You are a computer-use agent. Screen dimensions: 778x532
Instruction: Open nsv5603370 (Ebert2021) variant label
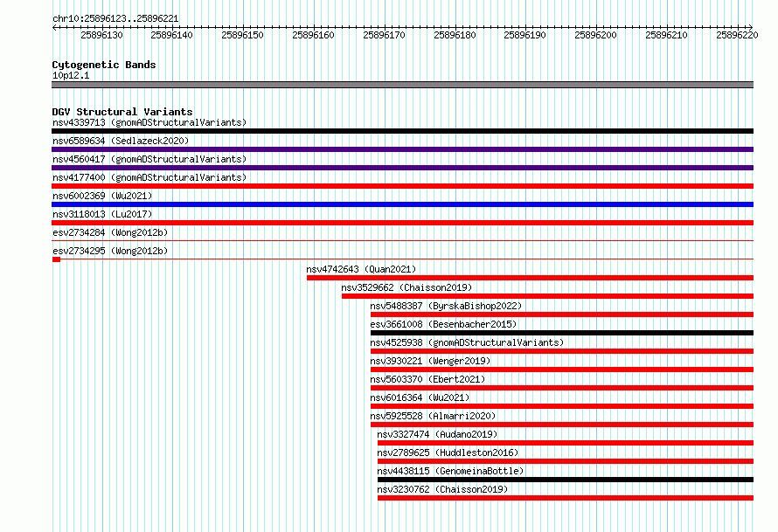tap(427, 379)
